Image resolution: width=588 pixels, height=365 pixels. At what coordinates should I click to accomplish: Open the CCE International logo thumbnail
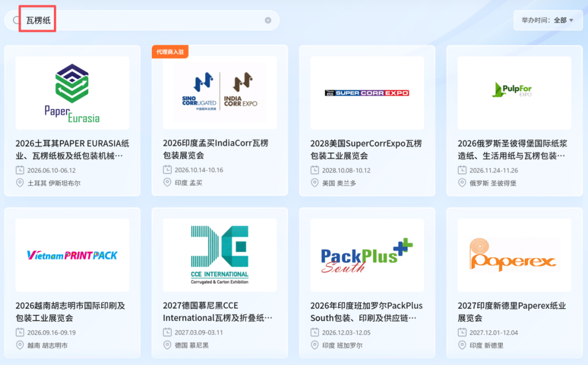point(220,255)
